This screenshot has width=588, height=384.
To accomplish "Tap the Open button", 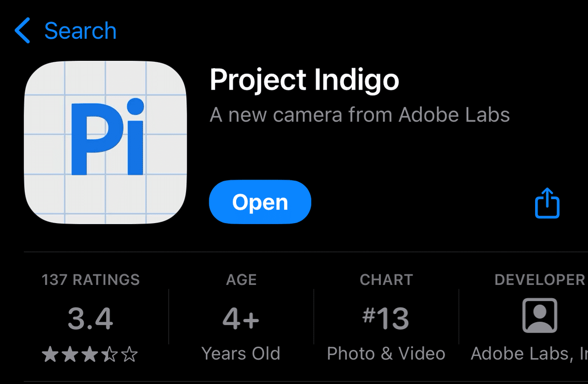I will (260, 202).
